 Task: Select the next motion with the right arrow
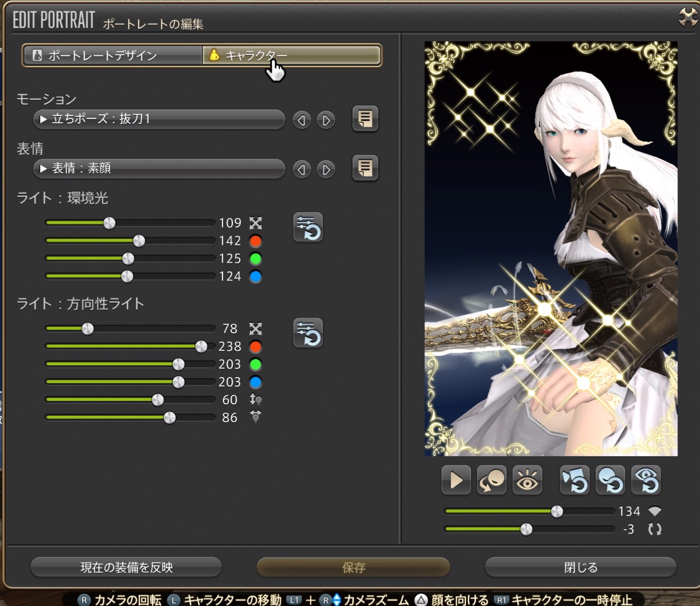click(x=326, y=120)
